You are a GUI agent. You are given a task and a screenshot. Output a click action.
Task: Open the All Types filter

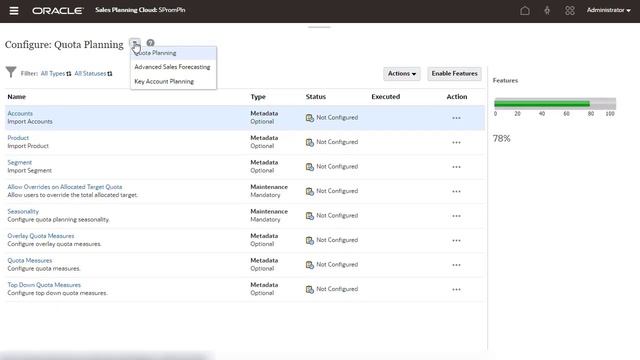pyautogui.click(x=56, y=73)
